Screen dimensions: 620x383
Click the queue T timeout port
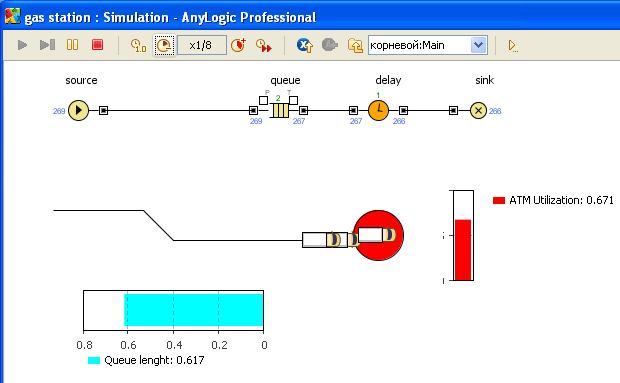click(293, 100)
